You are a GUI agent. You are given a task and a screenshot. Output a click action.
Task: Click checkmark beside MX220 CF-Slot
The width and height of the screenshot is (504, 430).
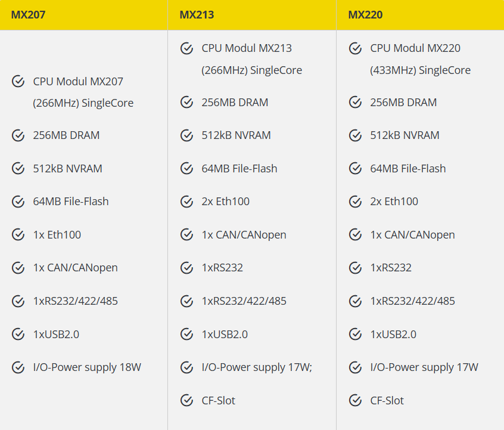point(355,400)
